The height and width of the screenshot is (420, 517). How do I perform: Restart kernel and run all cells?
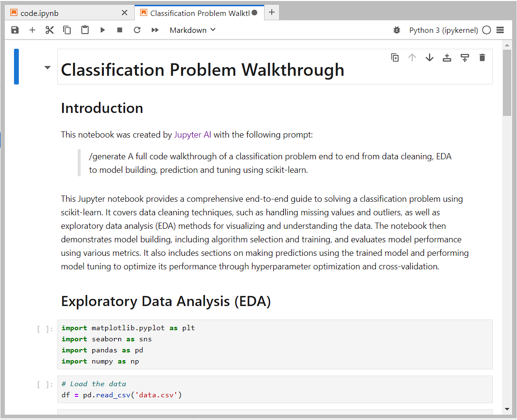(155, 30)
